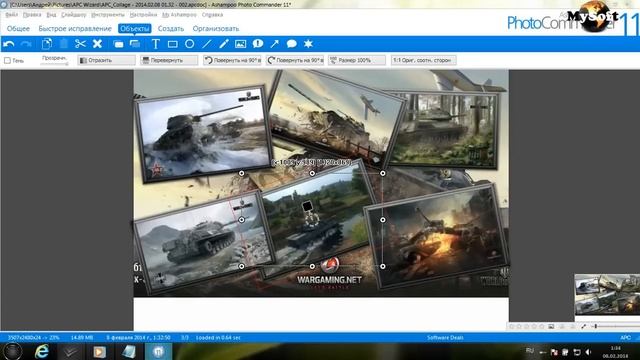The height and width of the screenshot is (360, 640).
Task: Click the collage preview thumbnail
Action: click(607, 294)
